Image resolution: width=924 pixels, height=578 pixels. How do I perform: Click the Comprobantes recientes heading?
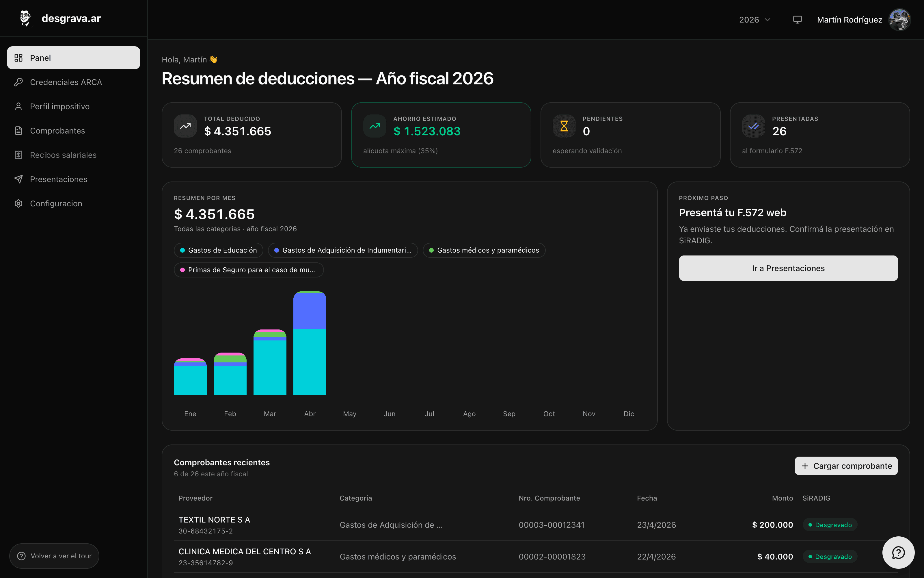click(222, 463)
